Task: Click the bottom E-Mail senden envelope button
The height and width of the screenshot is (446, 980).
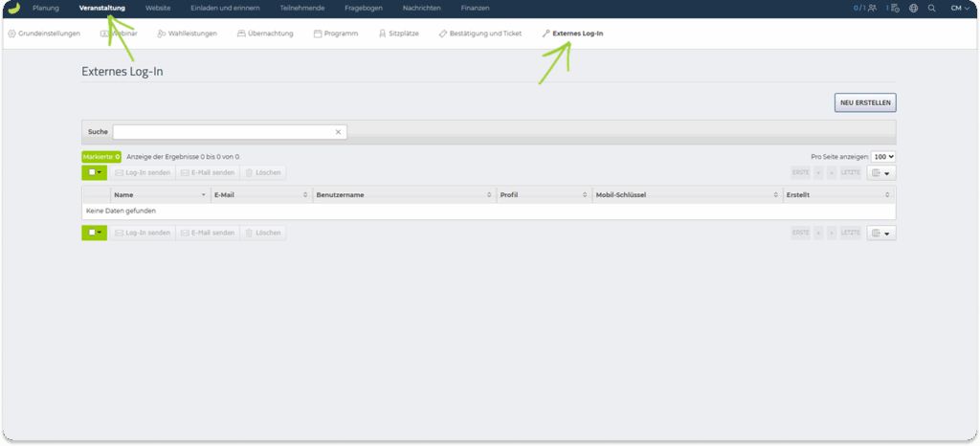Action: click(x=208, y=233)
